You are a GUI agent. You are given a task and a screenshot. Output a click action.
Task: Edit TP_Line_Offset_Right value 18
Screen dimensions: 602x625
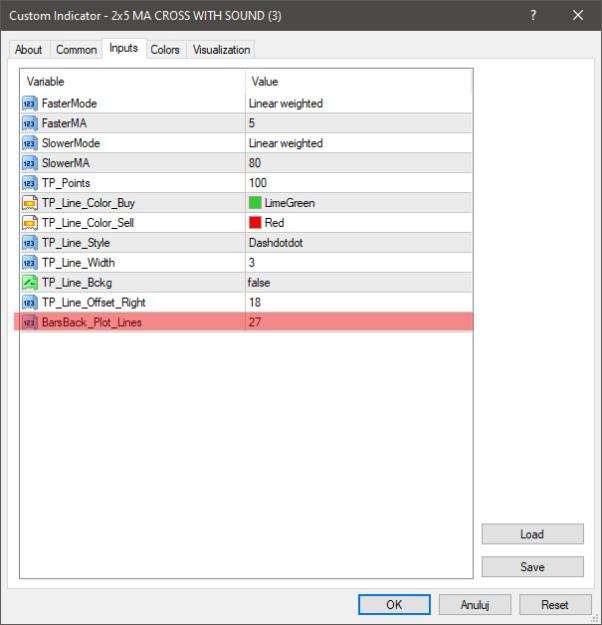pos(255,303)
